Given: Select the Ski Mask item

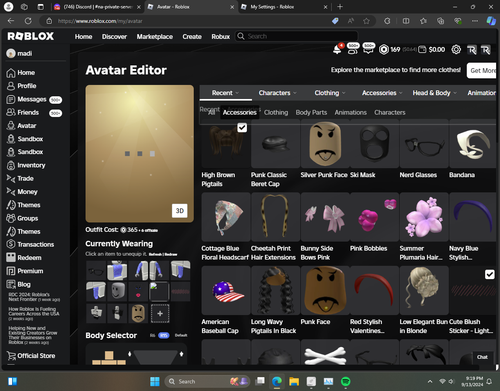Looking at the screenshot, I should click(x=375, y=144).
